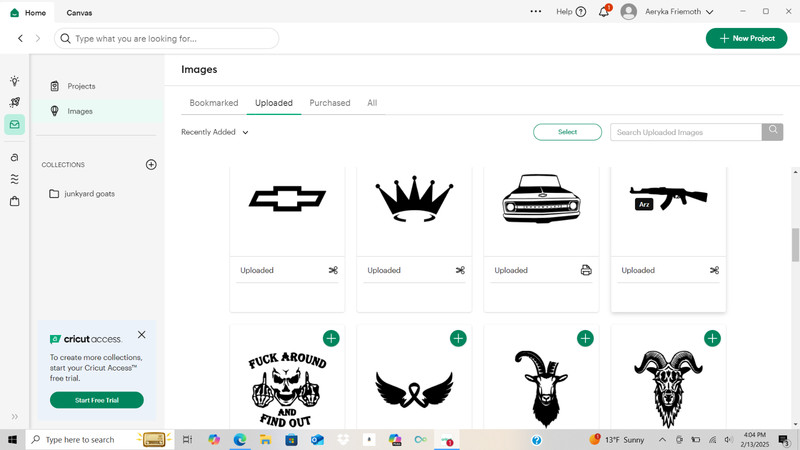Select the crown image thumbnail
The height and width of the screenshot is (450, 800).
(x=414, y=198)
